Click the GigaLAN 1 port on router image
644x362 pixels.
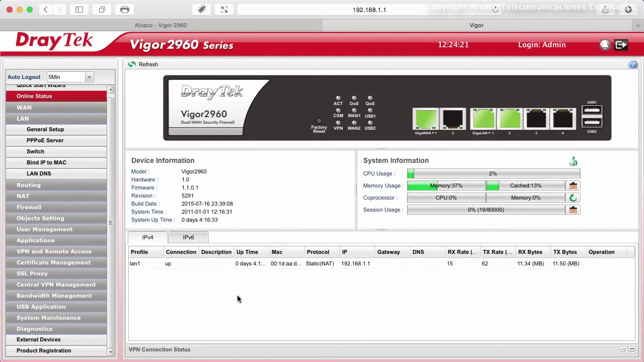tap(483, 119)
